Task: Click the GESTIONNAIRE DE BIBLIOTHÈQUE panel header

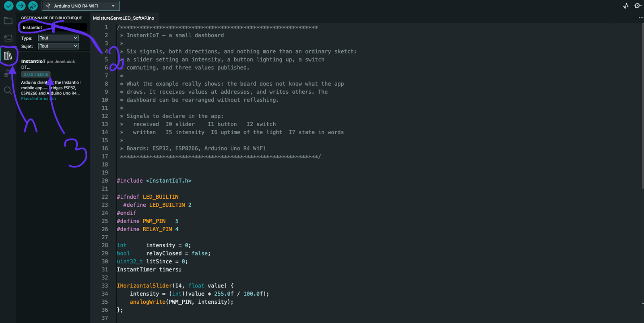Action: [x=52, y=18]
